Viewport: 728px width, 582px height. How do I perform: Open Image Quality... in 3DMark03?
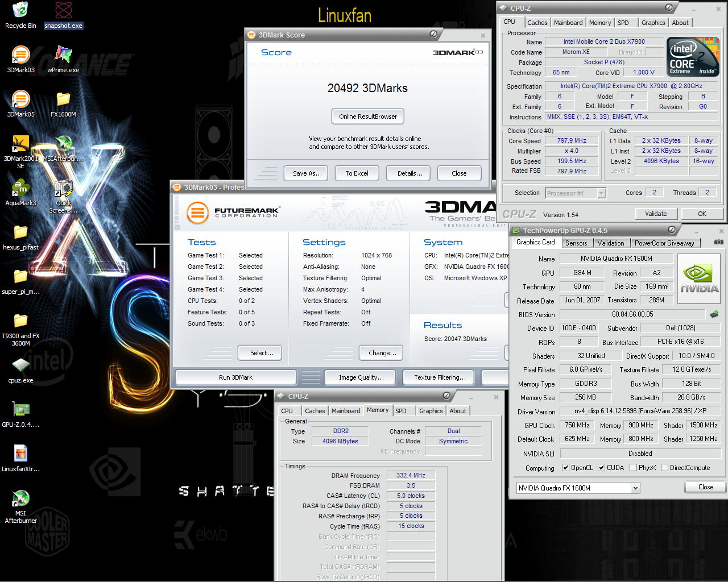[x=361, y=377]
